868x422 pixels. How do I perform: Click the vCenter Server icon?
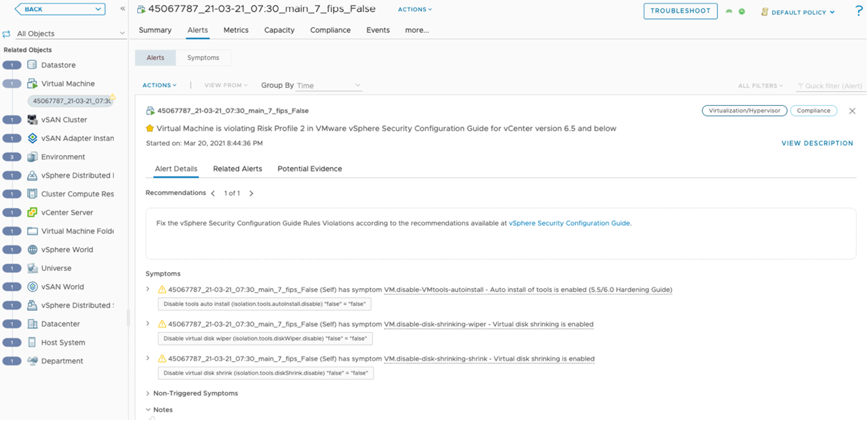pos(32,212)
